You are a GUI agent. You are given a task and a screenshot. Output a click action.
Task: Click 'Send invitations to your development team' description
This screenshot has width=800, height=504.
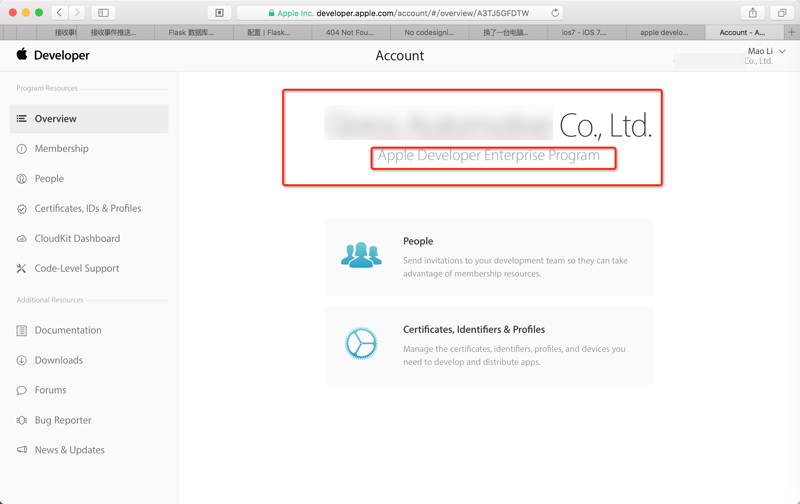click(x=515, y=267)
